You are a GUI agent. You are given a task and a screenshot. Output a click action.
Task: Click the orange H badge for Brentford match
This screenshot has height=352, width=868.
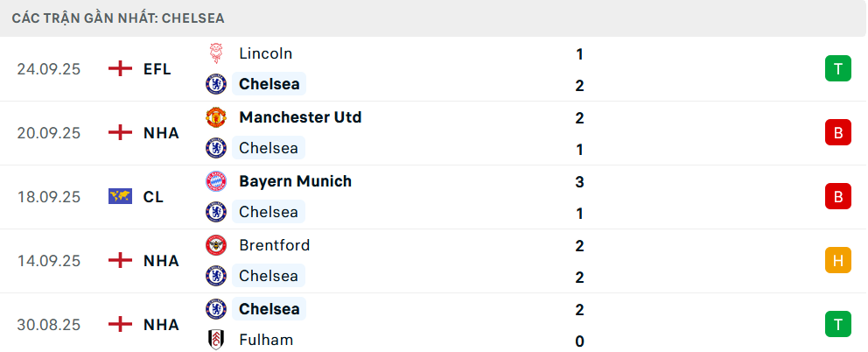coord(837,260)
